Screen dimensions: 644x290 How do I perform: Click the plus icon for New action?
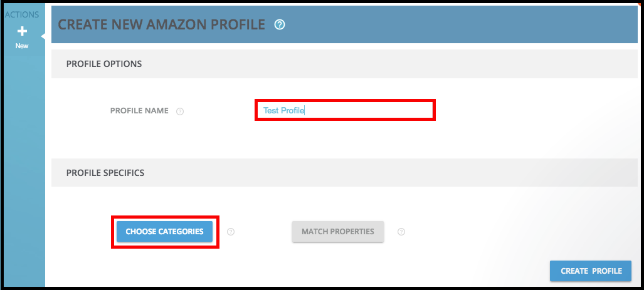(x=22, y=31)
